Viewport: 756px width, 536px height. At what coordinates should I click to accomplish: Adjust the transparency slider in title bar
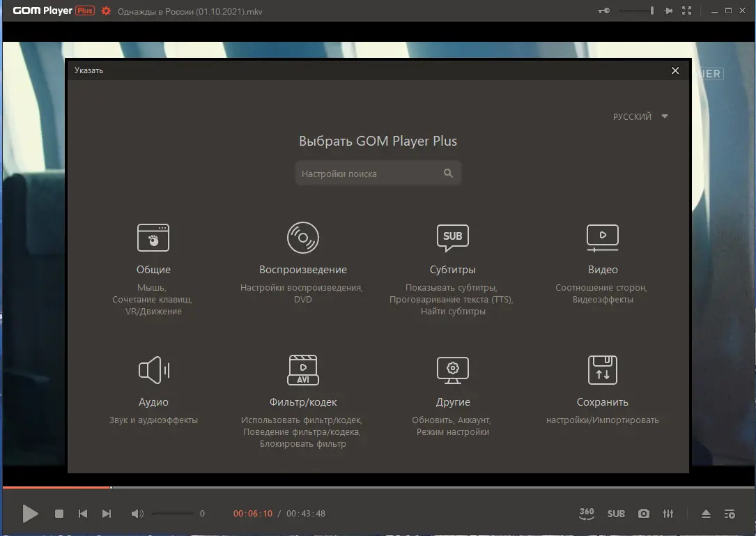[x=636, y=10]
